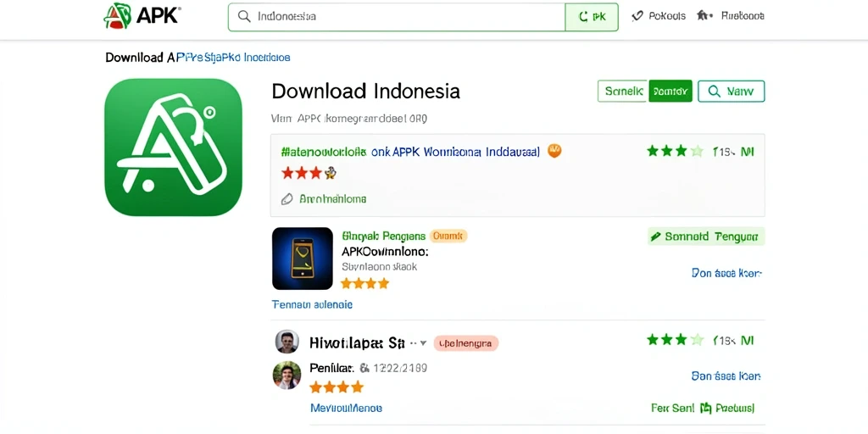Click the Download Indonesia title
The width and height of the screenshot is (868, 434).
point(366,91)
